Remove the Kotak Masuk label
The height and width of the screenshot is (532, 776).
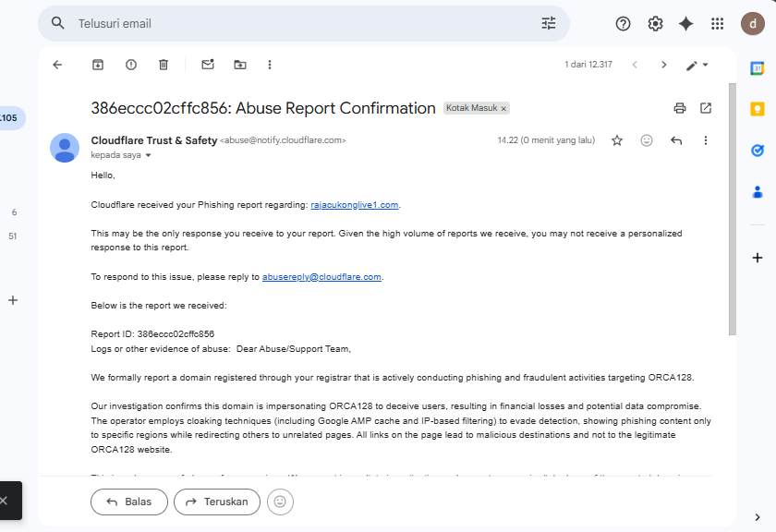(503, 108)
